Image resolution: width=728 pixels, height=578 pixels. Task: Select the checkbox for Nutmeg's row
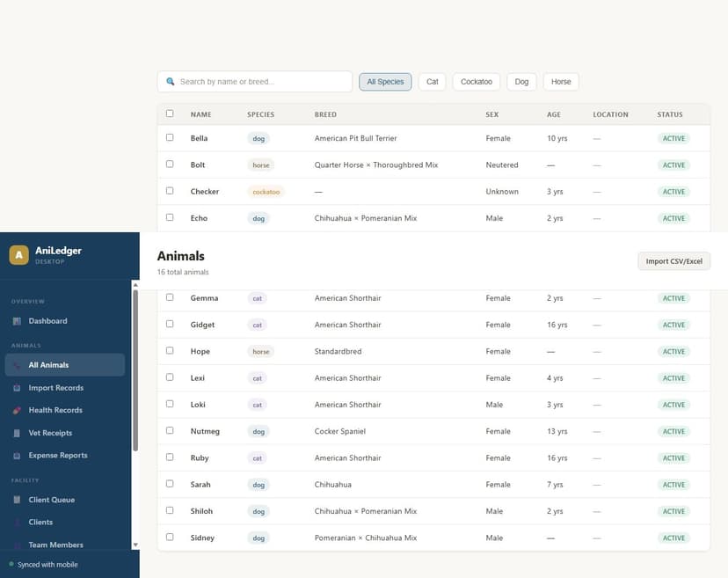click(170, 431)
